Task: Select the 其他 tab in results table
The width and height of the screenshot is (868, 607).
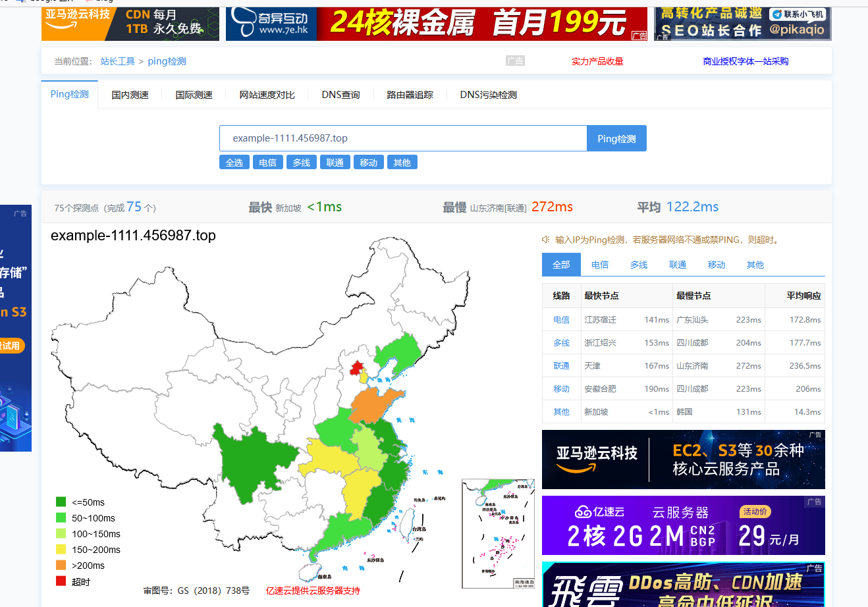Action: coord(755,265)
